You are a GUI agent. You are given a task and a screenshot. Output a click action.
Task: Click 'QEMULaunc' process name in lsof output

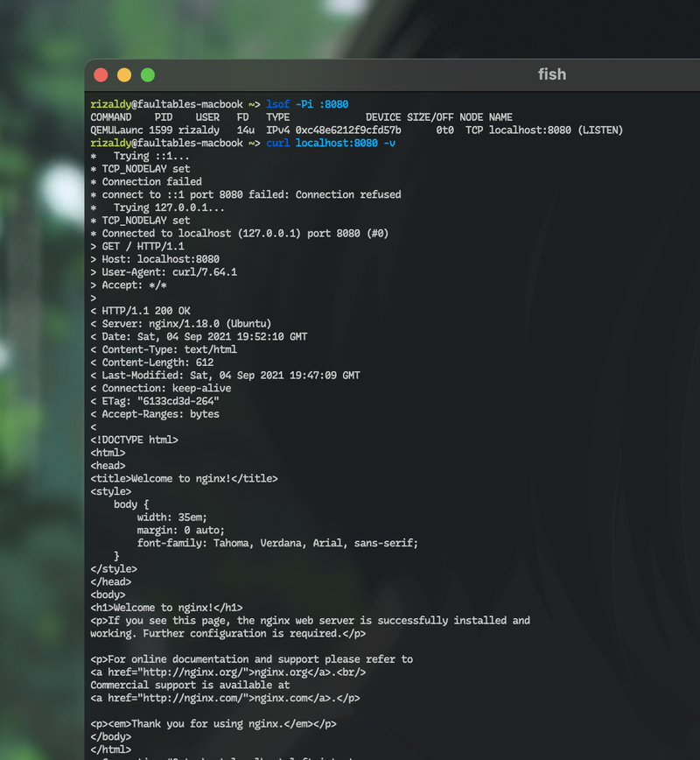(x=116, y=130)
